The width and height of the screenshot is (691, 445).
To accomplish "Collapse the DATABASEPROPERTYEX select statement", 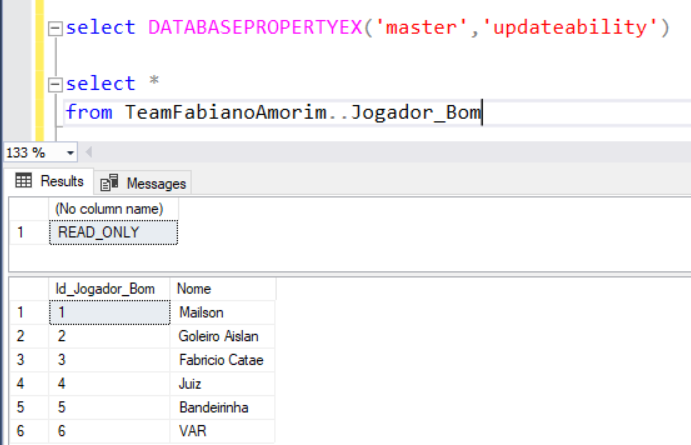I will click(x=56, y=29).
